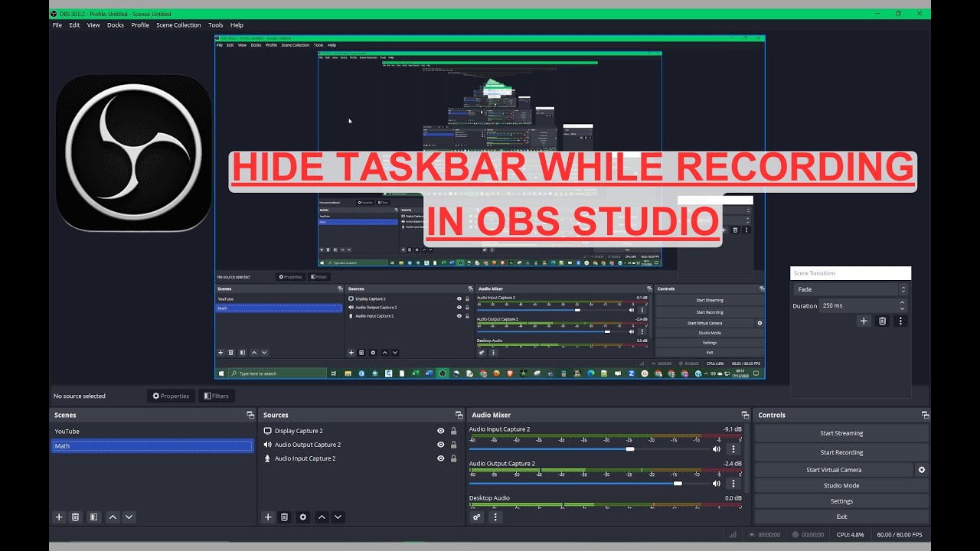The width and height of the screenshot is (980, 551).
Task: Open source properties gear in Sources panel
Action: click(303, 517)
